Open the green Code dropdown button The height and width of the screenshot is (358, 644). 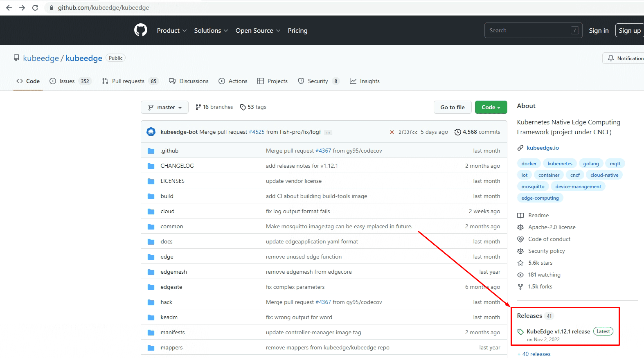pyautogui.click(x=491, y=107)
